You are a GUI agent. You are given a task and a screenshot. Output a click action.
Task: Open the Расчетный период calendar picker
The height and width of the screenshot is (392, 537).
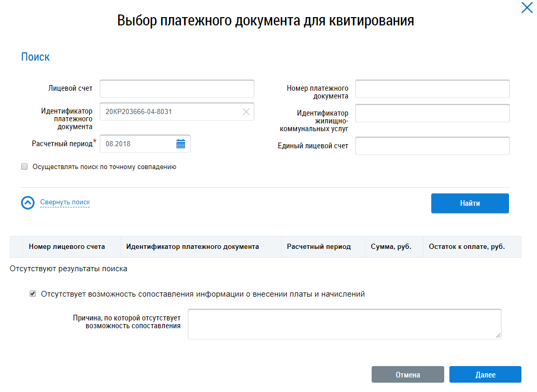[180, 144]
